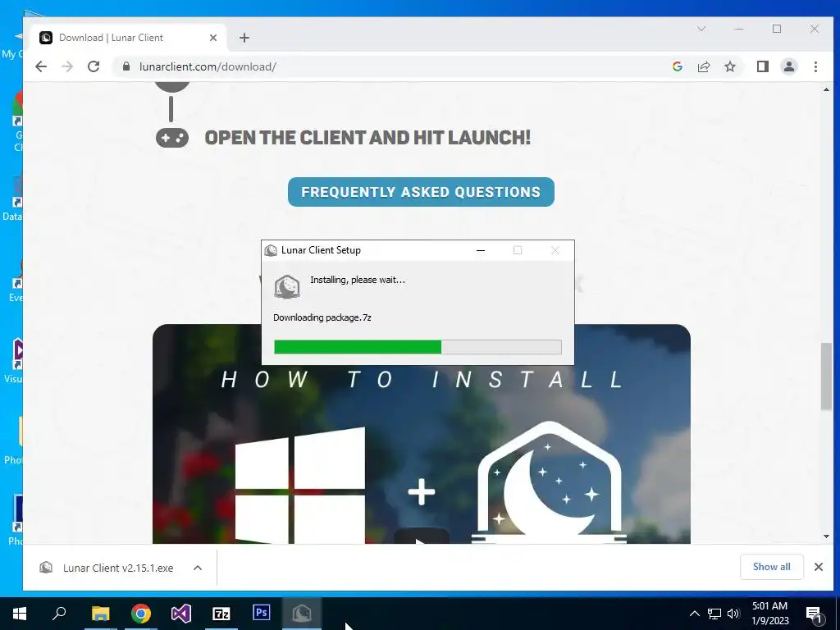Open a new browser tab

click(244, 38)
